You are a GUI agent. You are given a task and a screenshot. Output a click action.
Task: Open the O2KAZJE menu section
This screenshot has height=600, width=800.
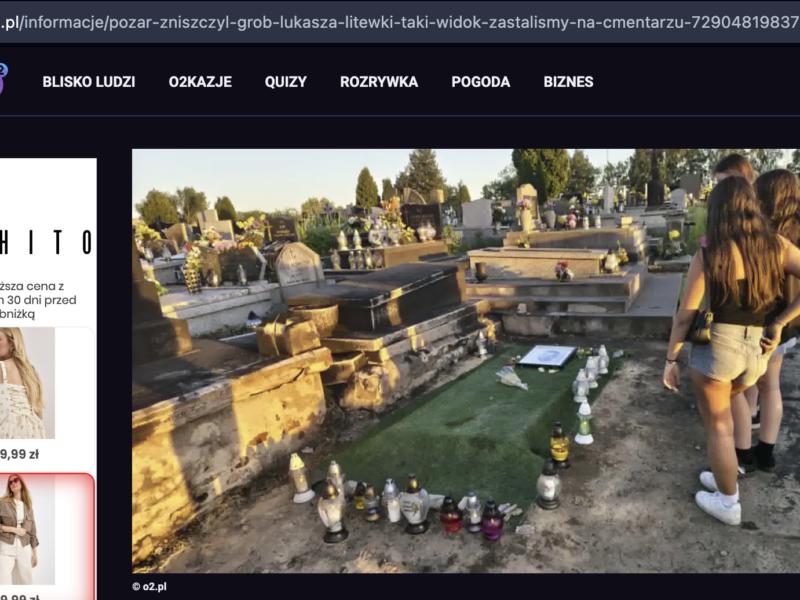200,82
